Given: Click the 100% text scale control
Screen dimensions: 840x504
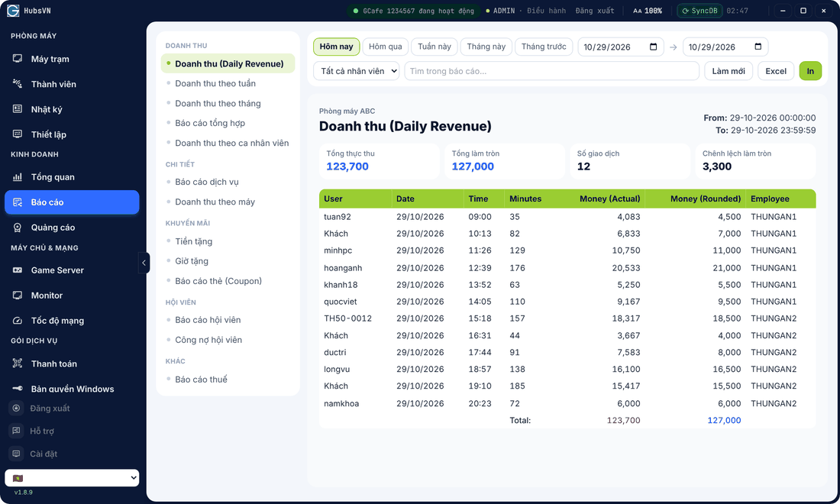Looking at the screenshot, I should click(648, 11).
